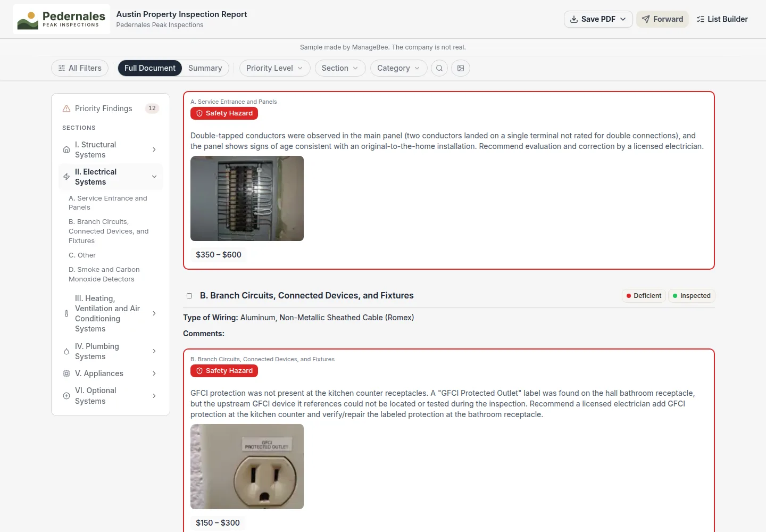
Task: Expand the Heating, Ventilation and Air Conditioning chevron
Action: point(154,313)
